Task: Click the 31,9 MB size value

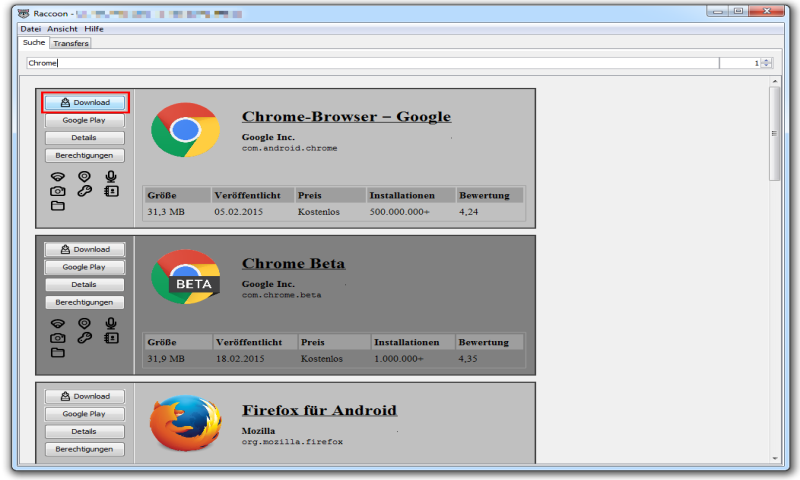Action: point(166,359)
